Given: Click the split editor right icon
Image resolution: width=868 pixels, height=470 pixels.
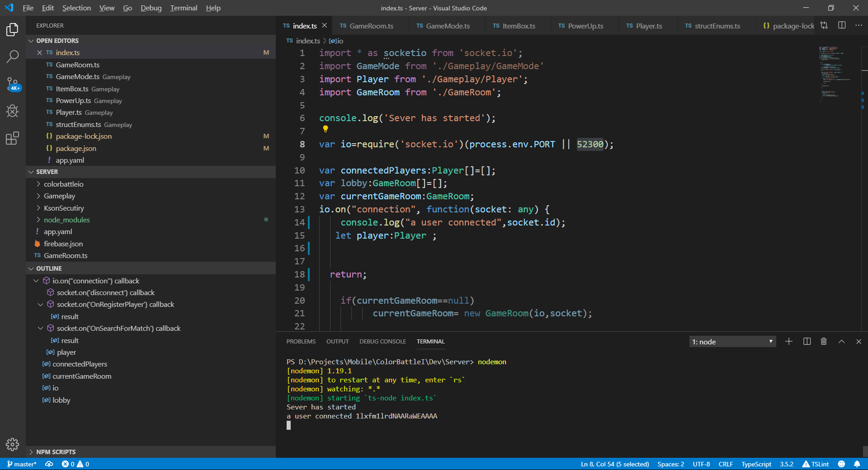Looking at the screenshot, I should [842, 25].
